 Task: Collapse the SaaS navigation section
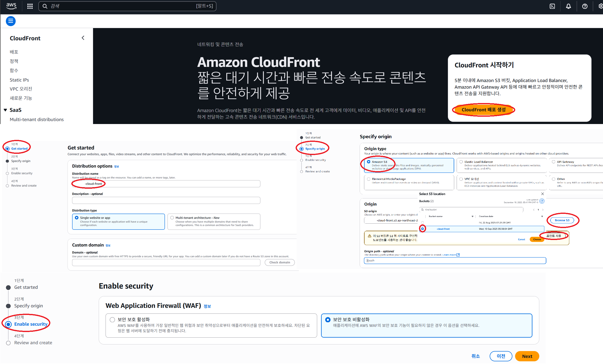click(5, 110)
